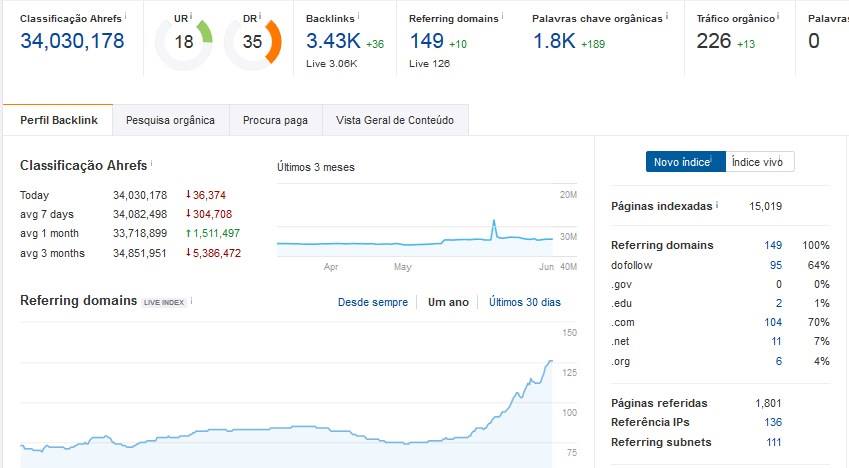
Task: Click the Tráfico orgânico value 226
Action: [x=714, y=41]
